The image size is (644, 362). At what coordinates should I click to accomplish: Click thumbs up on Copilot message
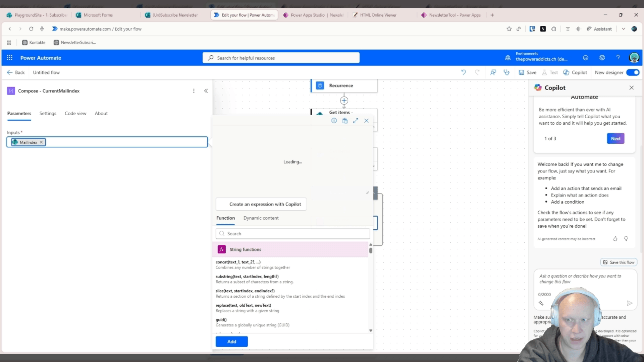615,239
